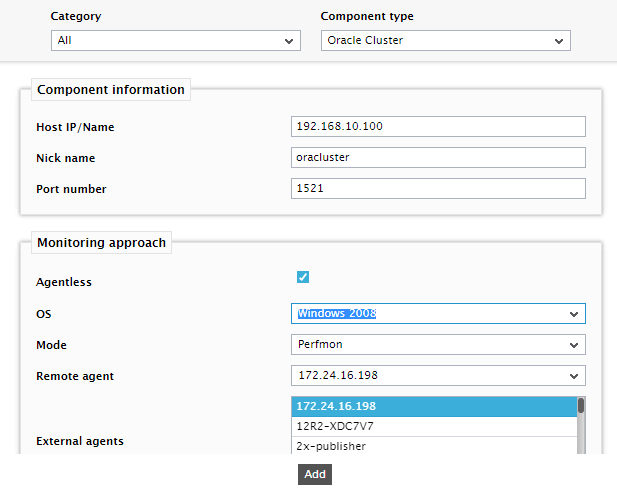Open the Component type dropdown
Image resolution: width=617 pixels, height=491 pixels.
pos(445,41)
